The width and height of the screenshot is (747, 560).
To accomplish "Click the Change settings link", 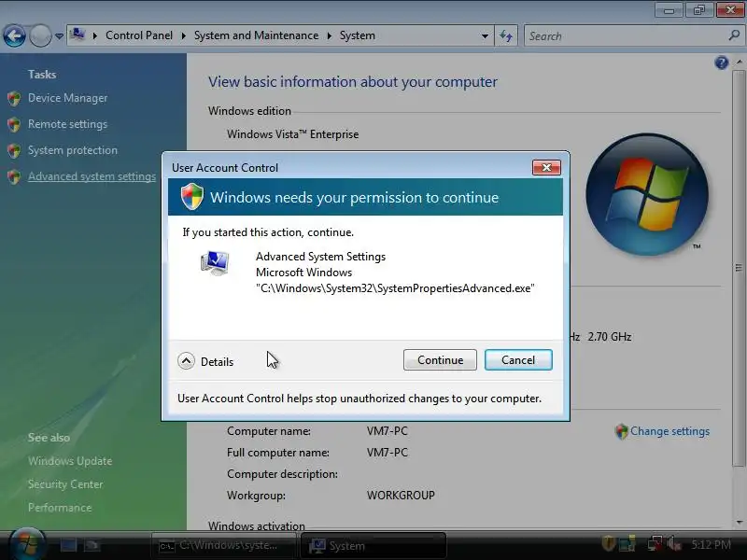I will (x=669, y=431).
